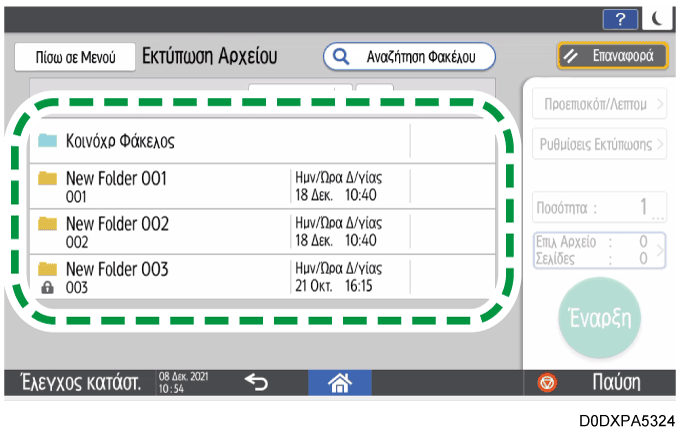Viewport: 679px width, 431px height.
Task: Click the lock icon under New Folder 003
Action: tap(47, 288)
